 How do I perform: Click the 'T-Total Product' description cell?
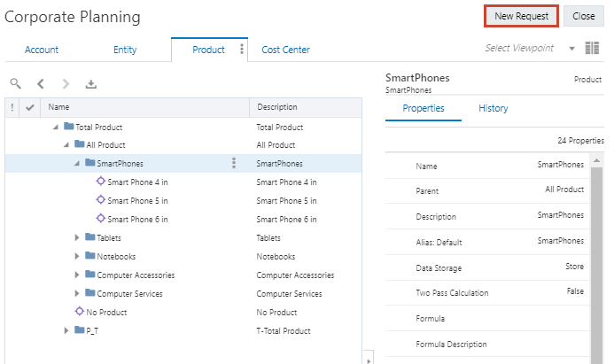pyautogui.click(x=284, y=330)
